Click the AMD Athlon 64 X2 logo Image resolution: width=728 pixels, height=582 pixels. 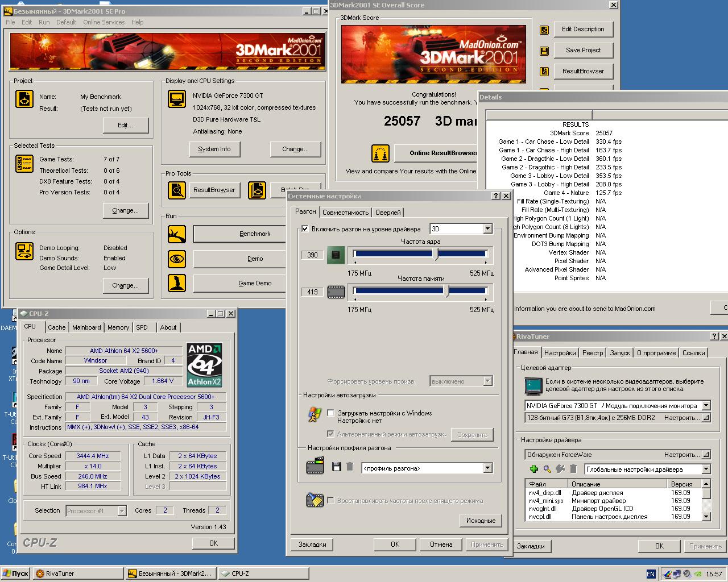click(205, 365)
